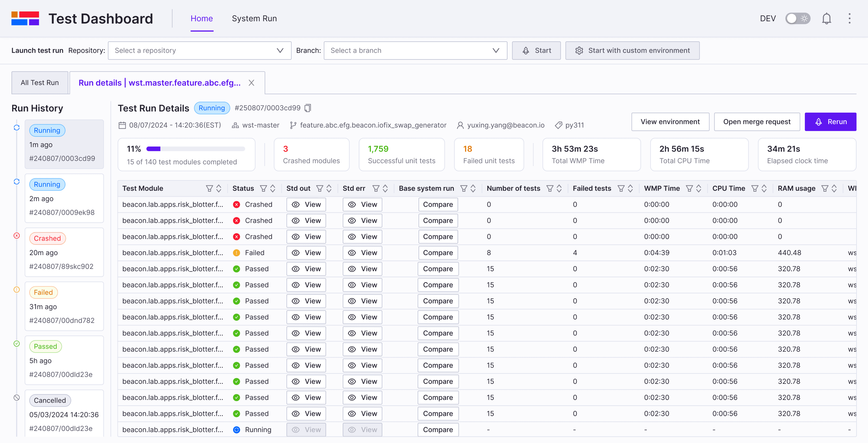Viewport: 868px width, 443px height.
Task: Filter the RAM usage column
Action: [825, 189]
